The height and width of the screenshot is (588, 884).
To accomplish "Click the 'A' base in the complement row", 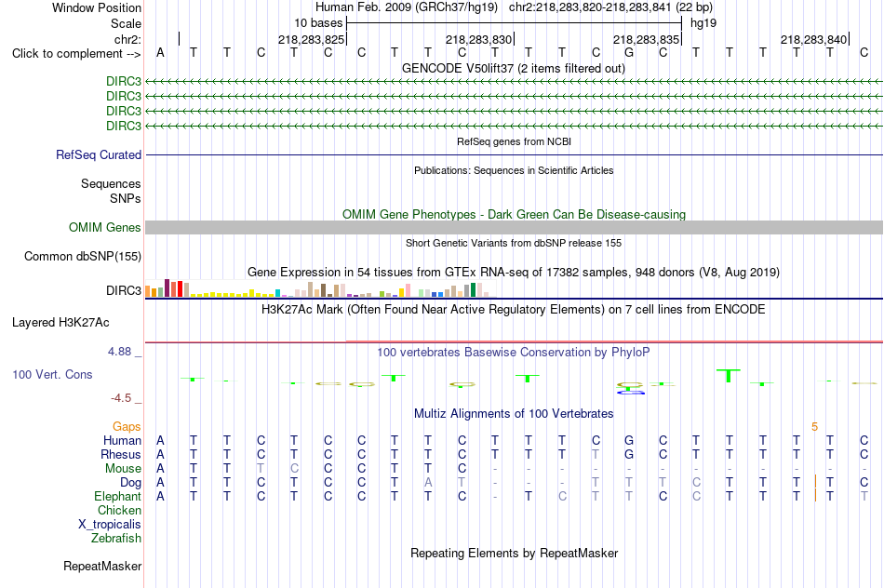I will [x=161, y=52].
